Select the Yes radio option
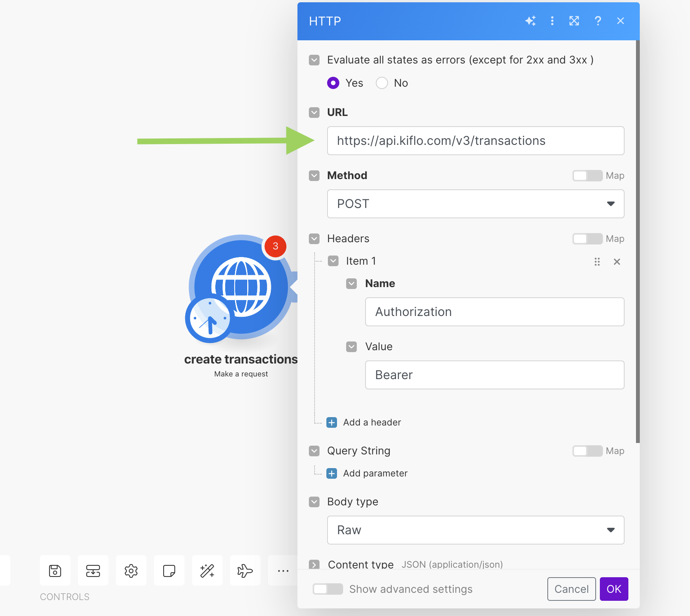The width and height of the screenshot is (690, 616). point(333,83)
